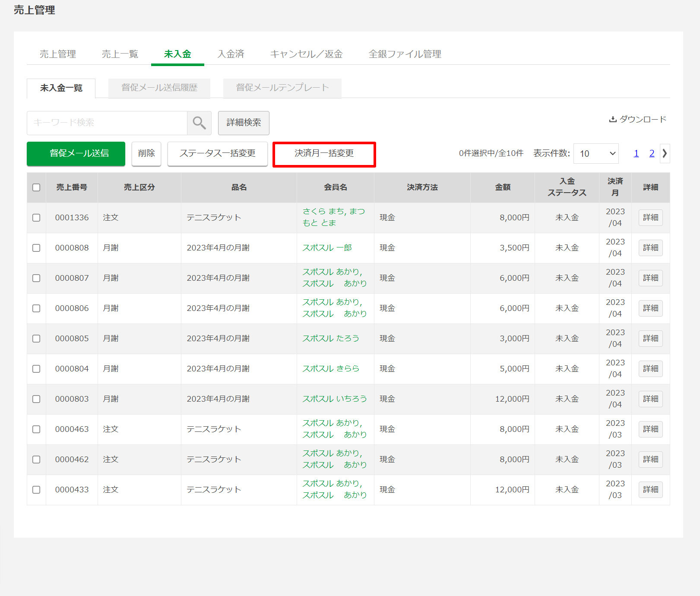Open the 入金済 tab
Viewport: 700px width, 596px height.
(x=231, y=54)
